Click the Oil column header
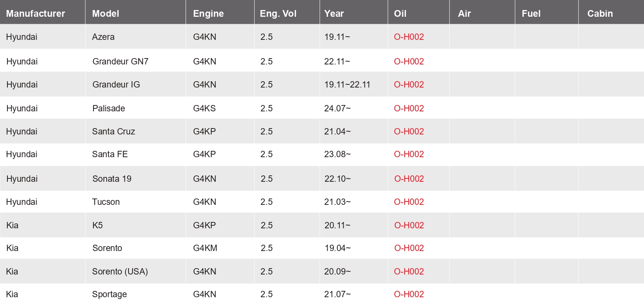The height and width of the screenshot is (308, 644). pyautogui.click(x=400, y=13)
